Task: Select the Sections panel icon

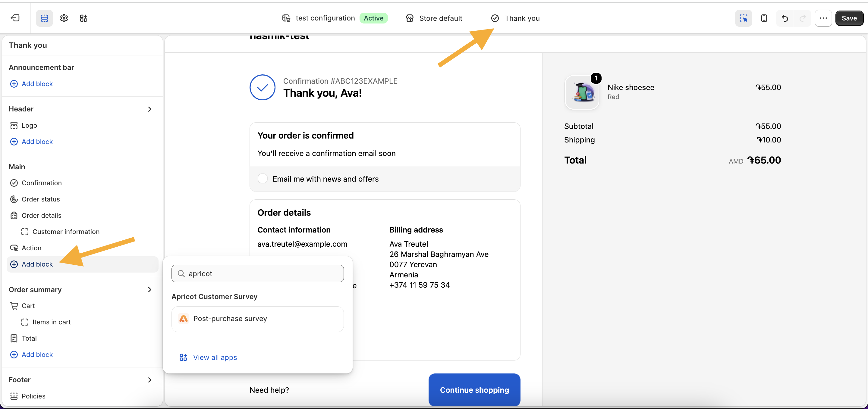Action: pos(45,18)
